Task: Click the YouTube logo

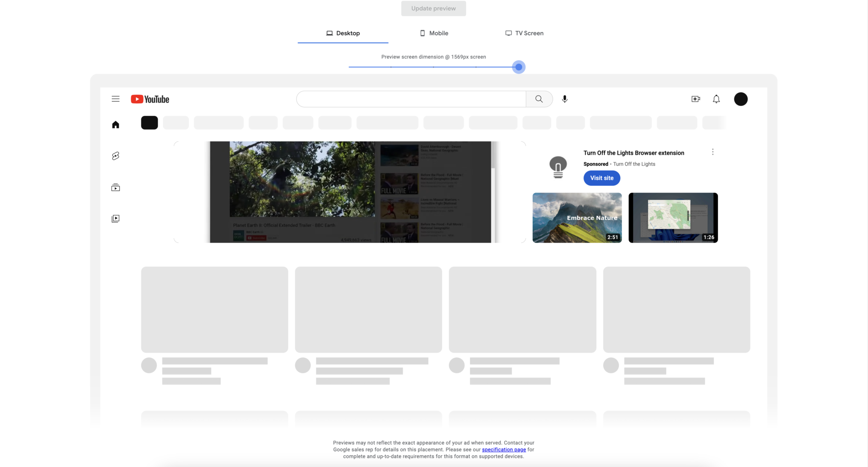Action: coord(150,99)
